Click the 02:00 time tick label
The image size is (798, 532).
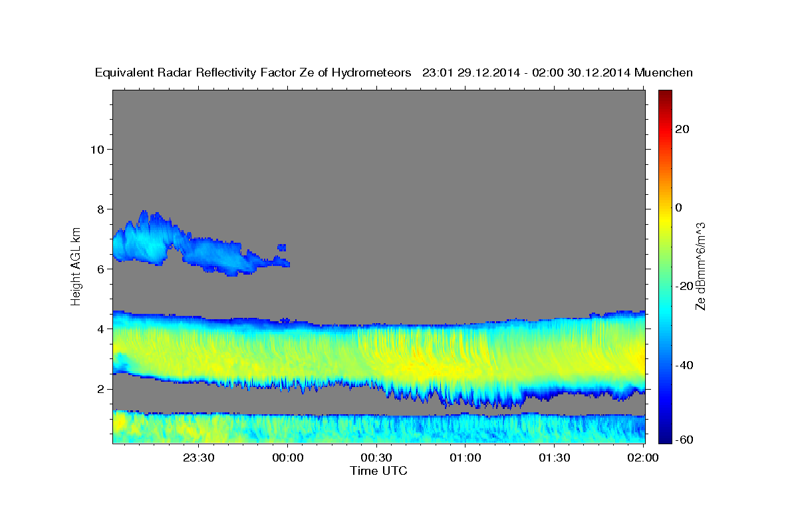point(643,458)
